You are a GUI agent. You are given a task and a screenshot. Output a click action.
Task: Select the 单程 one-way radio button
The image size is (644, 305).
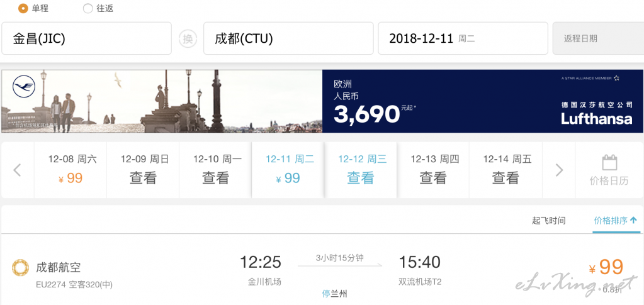[x=24, y=8]
